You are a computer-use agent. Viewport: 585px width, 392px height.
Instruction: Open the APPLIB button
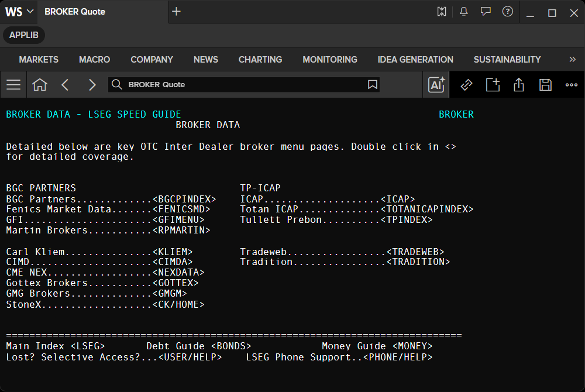24,35
